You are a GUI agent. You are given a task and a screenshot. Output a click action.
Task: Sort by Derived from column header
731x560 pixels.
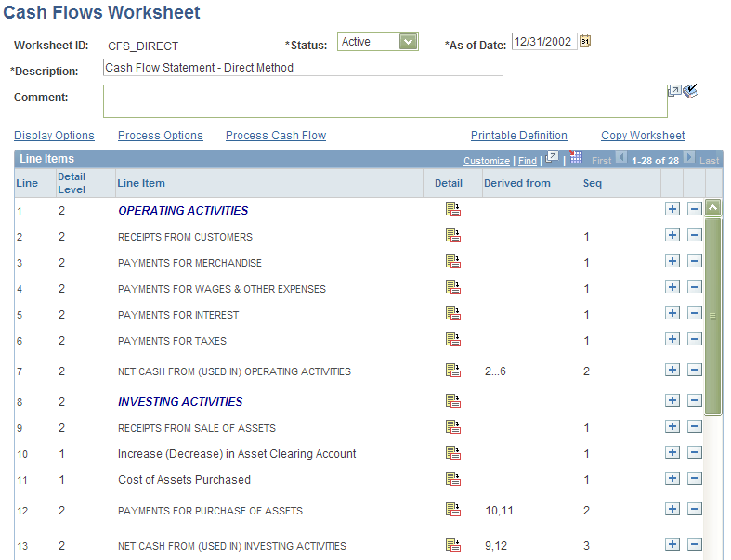point(517,183)
